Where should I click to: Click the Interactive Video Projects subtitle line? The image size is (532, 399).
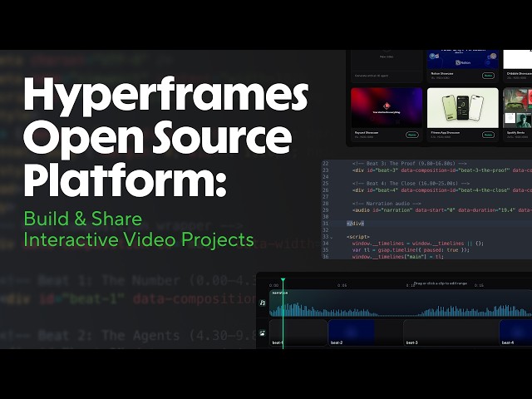pos(139,239)
